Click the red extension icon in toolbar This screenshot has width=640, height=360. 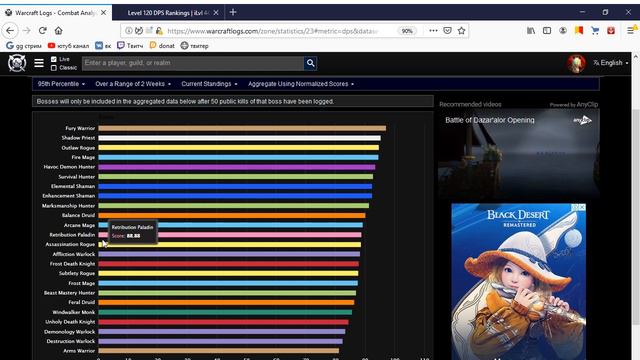coord(611,31)
